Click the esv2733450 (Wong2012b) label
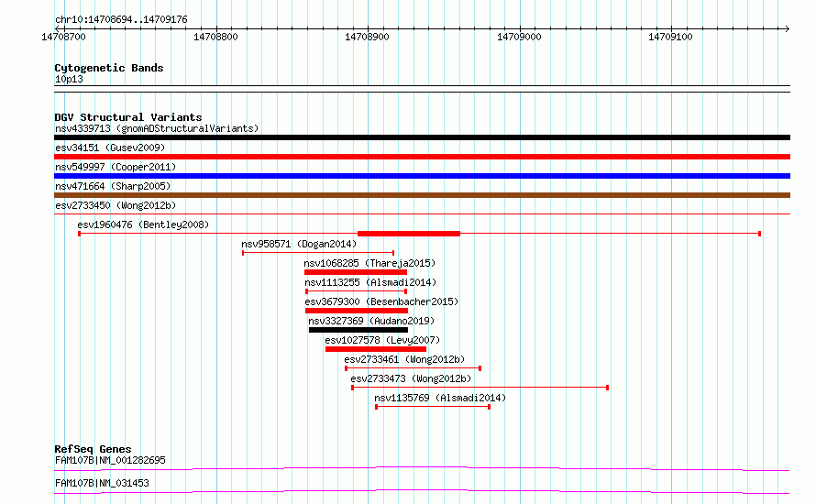816x504 pixels. coord(116,205)
